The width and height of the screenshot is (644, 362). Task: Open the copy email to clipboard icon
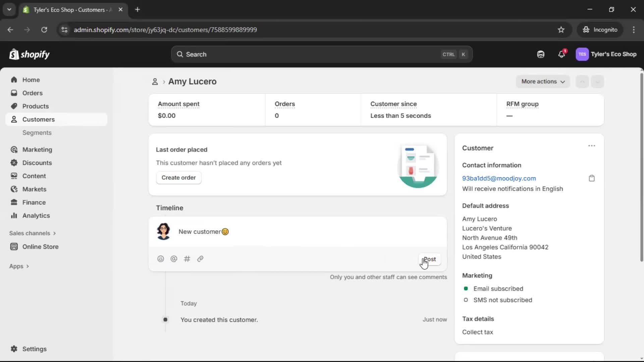[591, 178]
